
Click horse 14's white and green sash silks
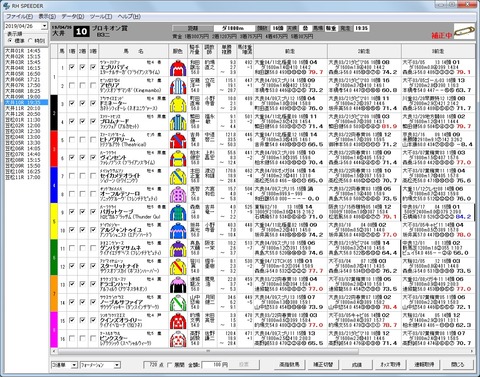[x=178, y=303]
